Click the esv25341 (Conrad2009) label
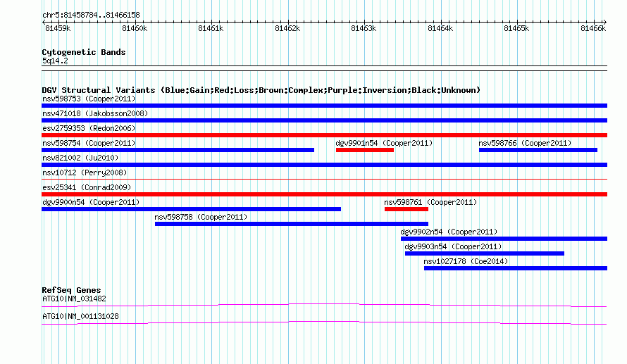This screenshot has width=627, height=364. pos(87,187)
